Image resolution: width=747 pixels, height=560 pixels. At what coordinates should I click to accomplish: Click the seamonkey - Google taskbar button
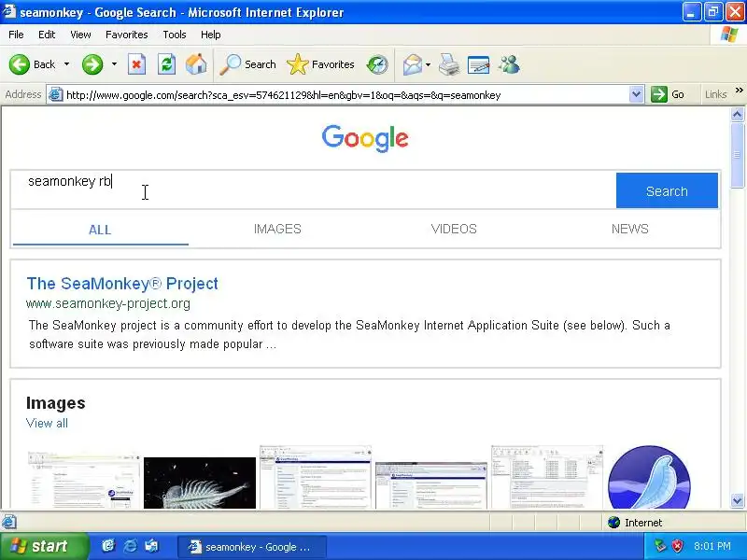(251, 547)
